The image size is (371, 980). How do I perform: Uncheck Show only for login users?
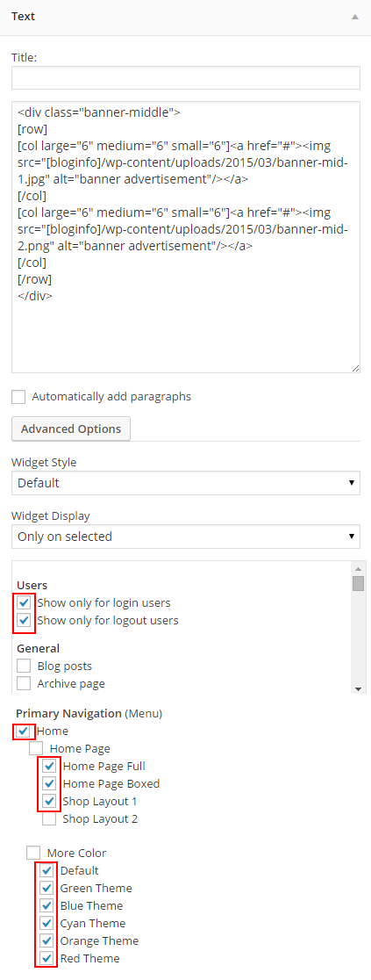(x=24, y=603)
